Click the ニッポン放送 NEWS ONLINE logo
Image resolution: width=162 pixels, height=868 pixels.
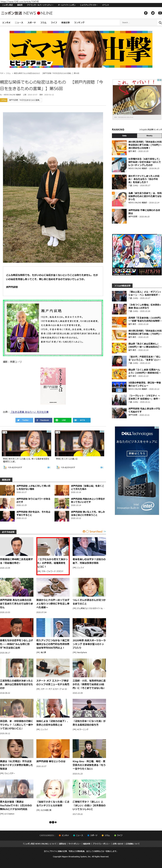pyautogui.click(x=27, y=13)
